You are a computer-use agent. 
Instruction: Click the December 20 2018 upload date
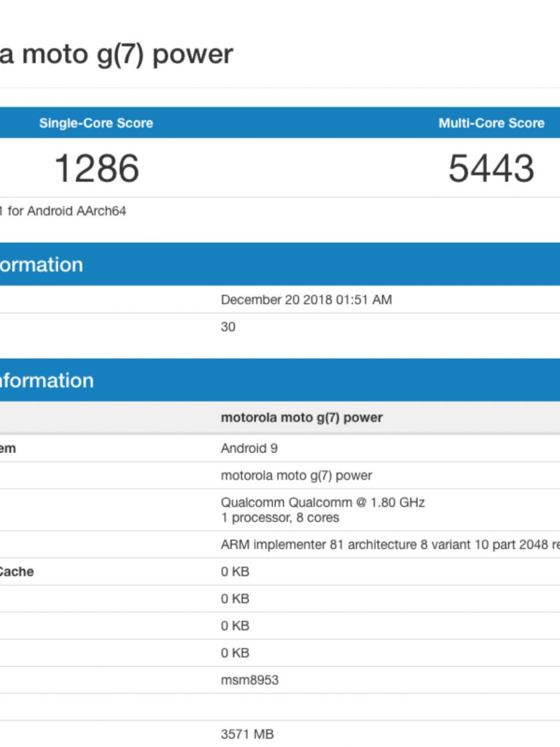pos(306,300)
